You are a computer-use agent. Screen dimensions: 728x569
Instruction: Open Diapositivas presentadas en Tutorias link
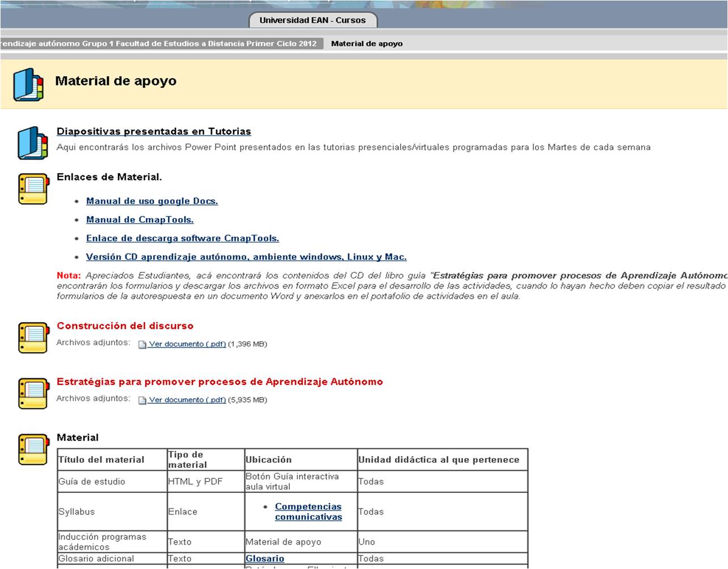pos(154,131)
